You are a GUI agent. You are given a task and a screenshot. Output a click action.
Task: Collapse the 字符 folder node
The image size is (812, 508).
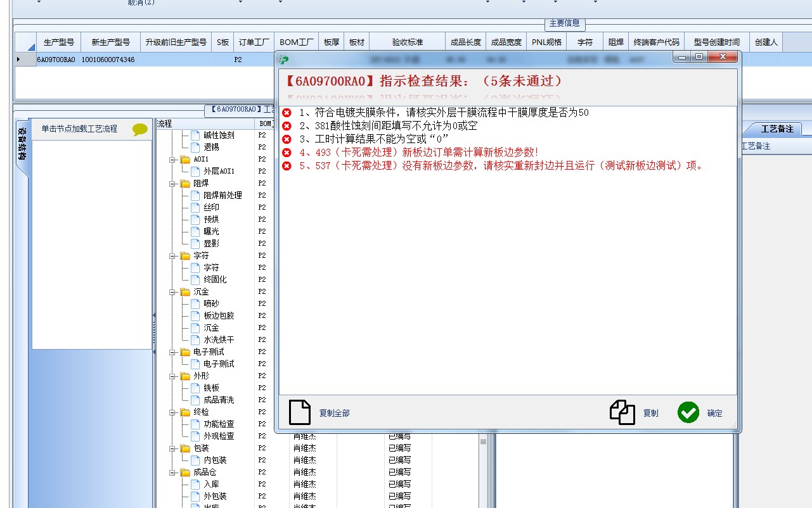(172, 256)
